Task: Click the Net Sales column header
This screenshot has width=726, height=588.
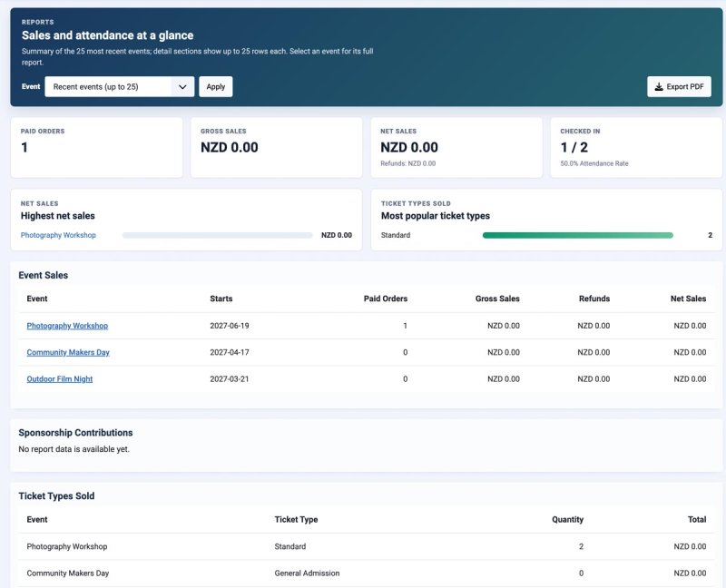Action: (688, 299)
